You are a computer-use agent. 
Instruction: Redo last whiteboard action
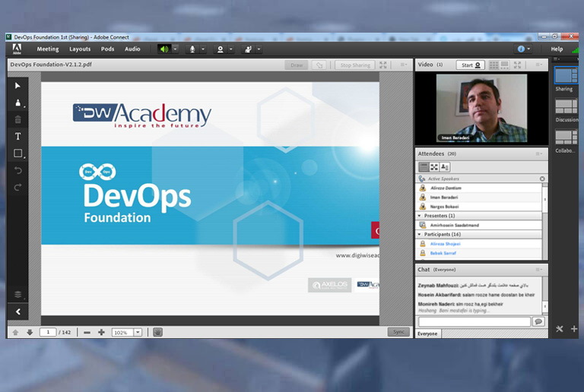coord(17,187)
